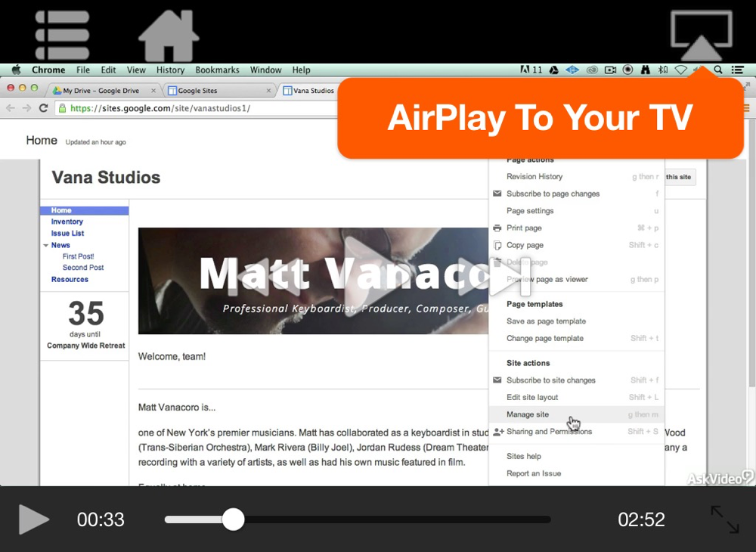Open Second Post subpage

point(83,268)
